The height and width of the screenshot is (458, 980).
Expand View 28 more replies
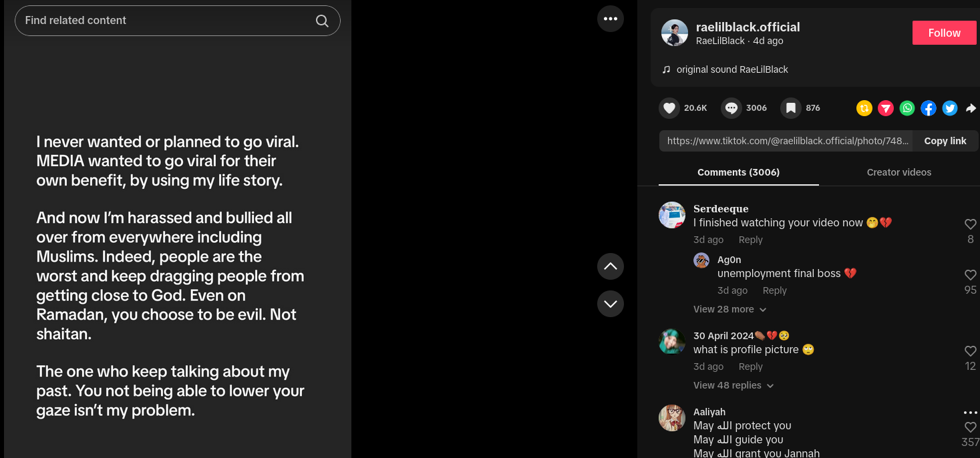729,309
